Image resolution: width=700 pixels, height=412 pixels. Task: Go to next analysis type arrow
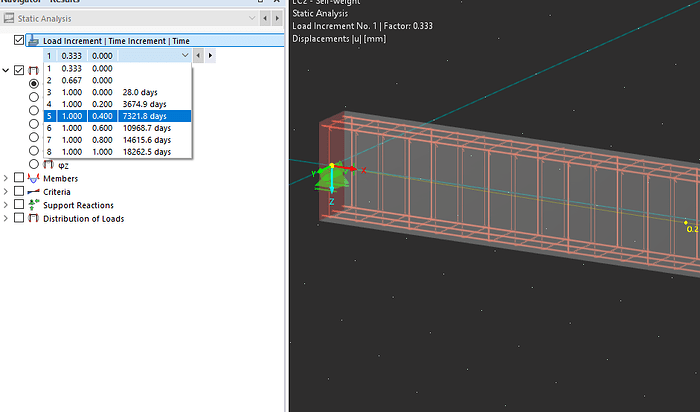[277, 18]
